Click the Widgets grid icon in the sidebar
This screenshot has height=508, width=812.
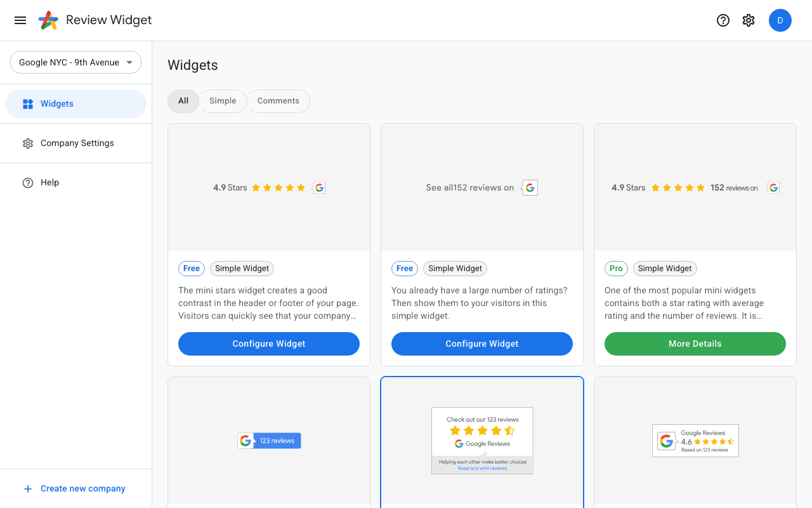tap(28, 104)
